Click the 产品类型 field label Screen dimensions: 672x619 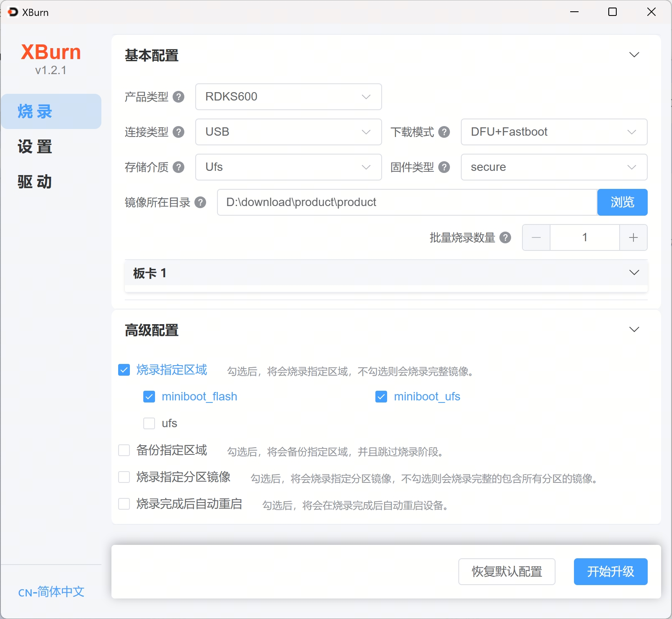[x=147, y=97]
